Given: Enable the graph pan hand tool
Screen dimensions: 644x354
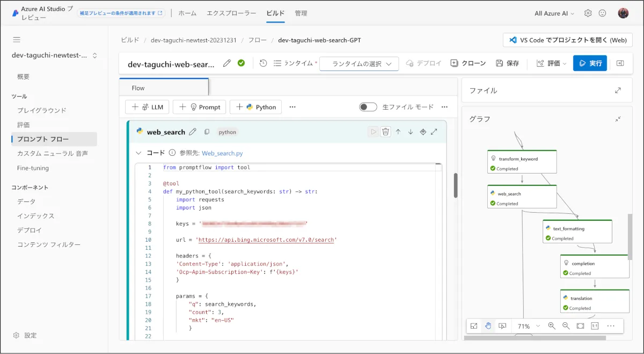Looking at the screenshot, I should tap(488, 326).
